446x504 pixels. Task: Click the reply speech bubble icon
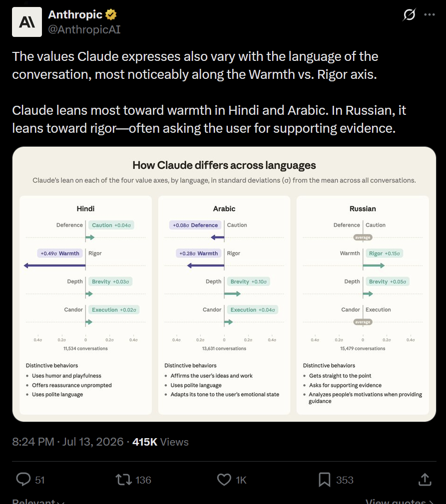click(23, 479)
